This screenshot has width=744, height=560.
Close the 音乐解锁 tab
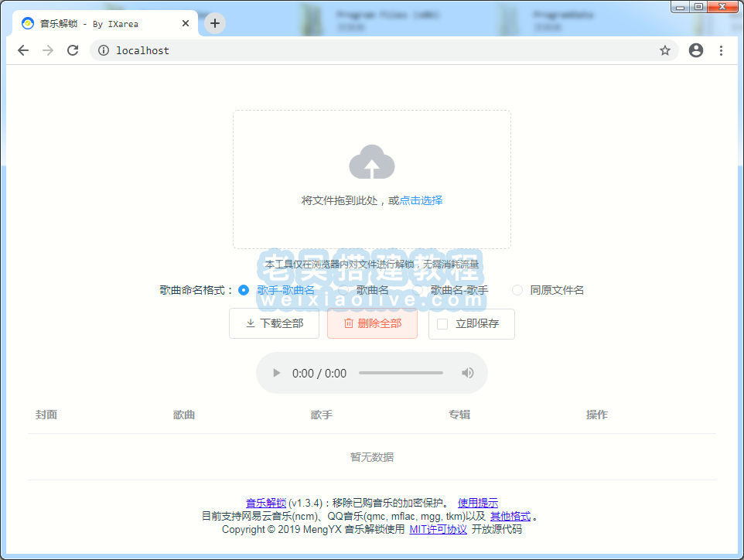pyautogui.click(x=186, y=23)
